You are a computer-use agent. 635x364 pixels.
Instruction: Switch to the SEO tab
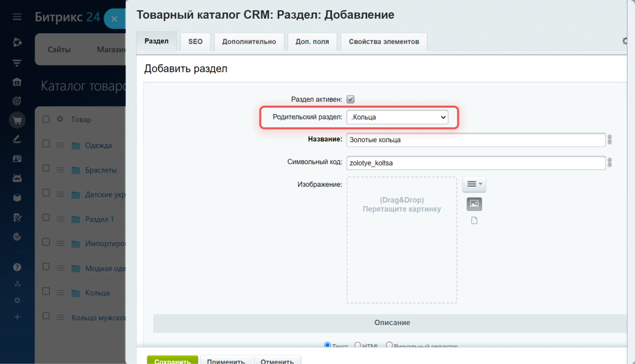[195, 42]
